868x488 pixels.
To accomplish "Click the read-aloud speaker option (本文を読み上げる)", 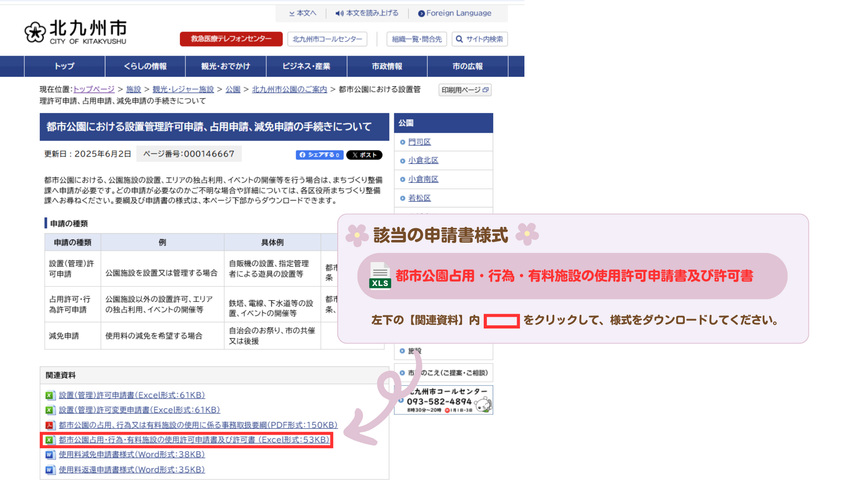I will tap(367, 13).
